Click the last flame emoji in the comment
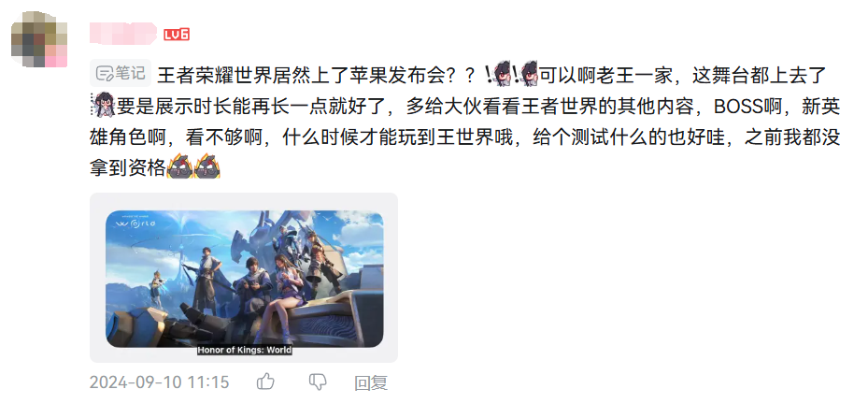 pos(208,166)
